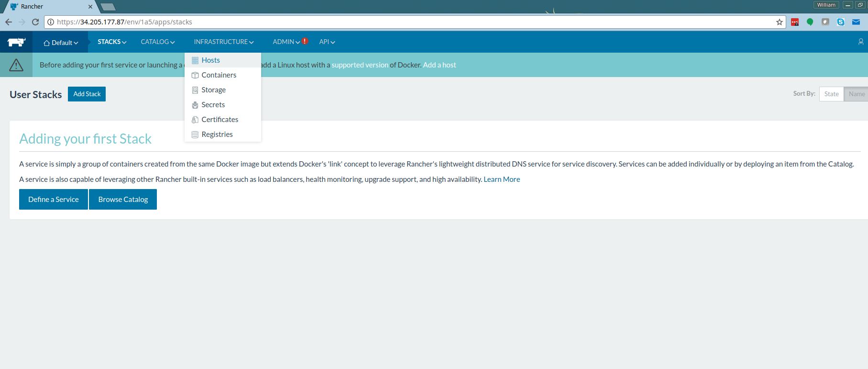Click the Add a host link
This screenshot has width=868, height=369.
(x=439, y=65)
